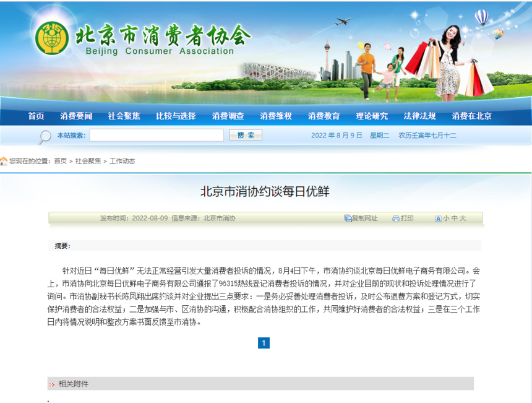Click the magnifier icon beside 本站搜索
The height and width of the screenshot is (403, 532).
[45, 137]
